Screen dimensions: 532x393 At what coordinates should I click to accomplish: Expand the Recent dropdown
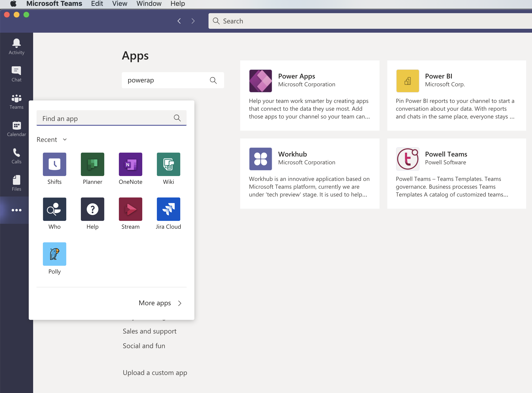[52, 139]
